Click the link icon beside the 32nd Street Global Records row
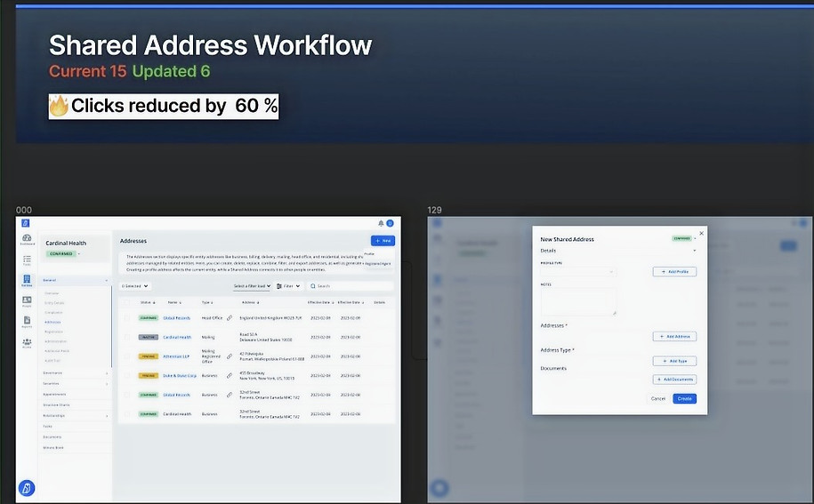Screen dimensions: 814x504 tap(230, 395)
